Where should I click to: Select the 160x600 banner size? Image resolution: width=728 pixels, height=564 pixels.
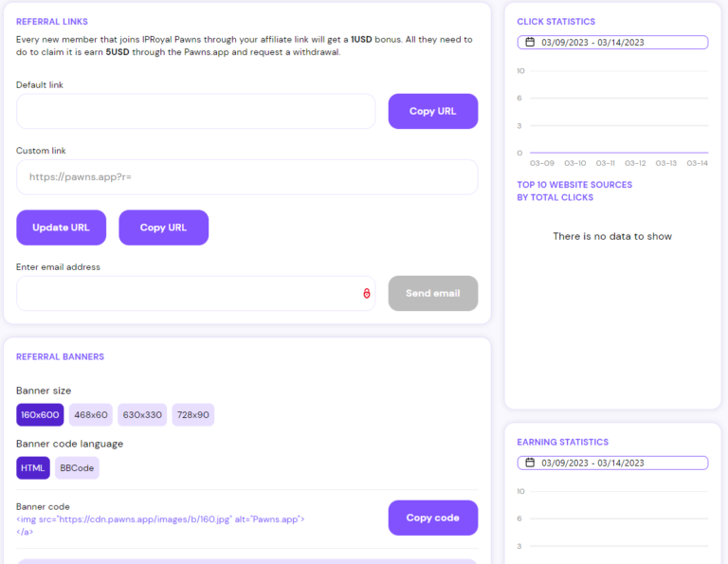[x=40, y=415]
